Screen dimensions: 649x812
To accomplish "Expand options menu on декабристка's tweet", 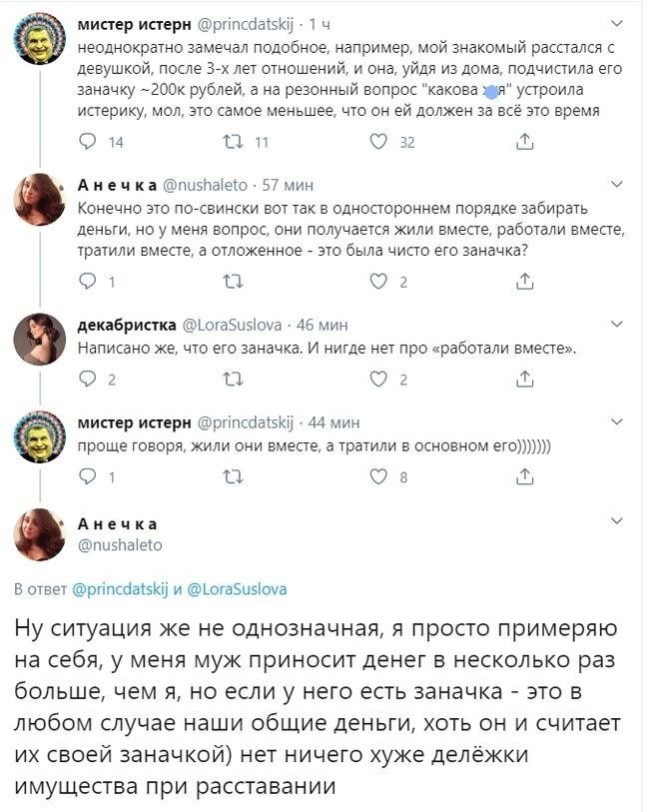I will click(x=616, y=324).
